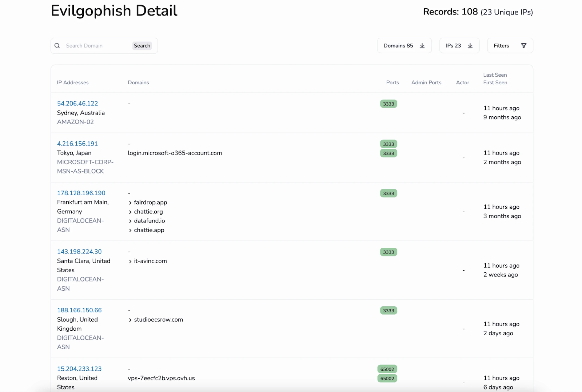
Task: Open IP address 15.204.233.123
Action: pos(79,369)
